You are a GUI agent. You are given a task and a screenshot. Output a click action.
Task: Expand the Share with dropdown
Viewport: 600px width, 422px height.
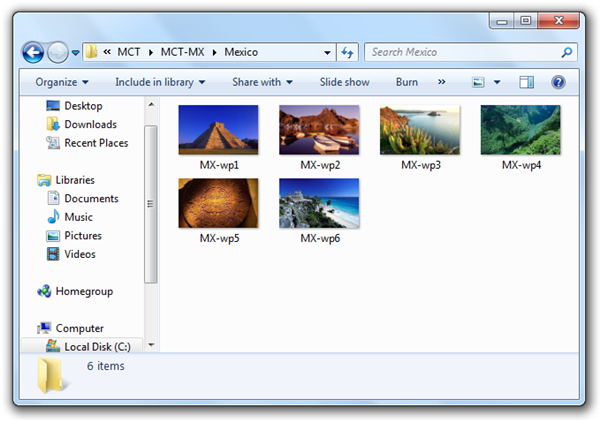tap(262, 82)
